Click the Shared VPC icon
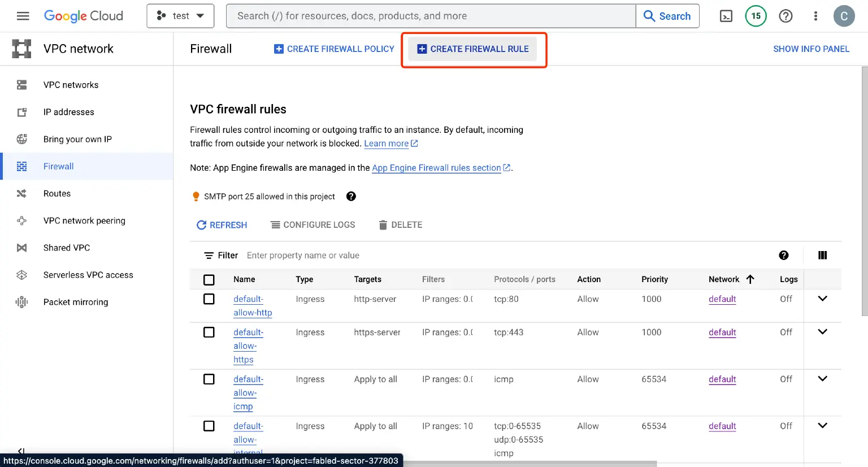868x467 pixels. coord(21,248)
